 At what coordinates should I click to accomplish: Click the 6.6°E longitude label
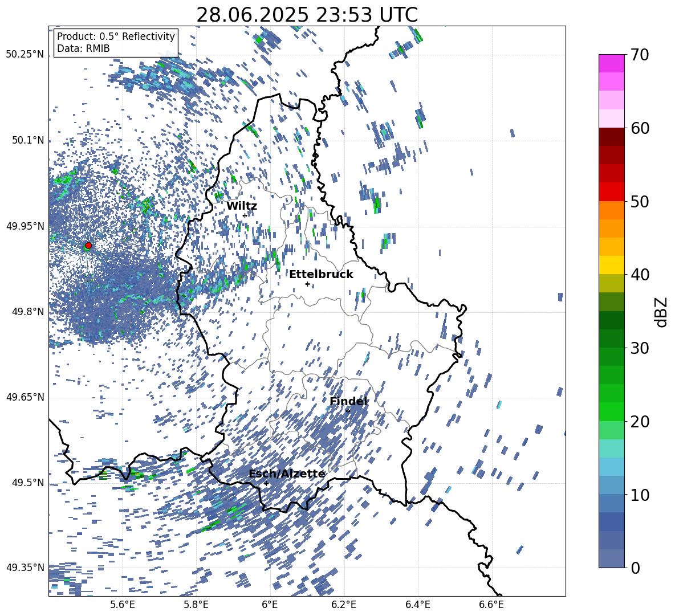491,605
